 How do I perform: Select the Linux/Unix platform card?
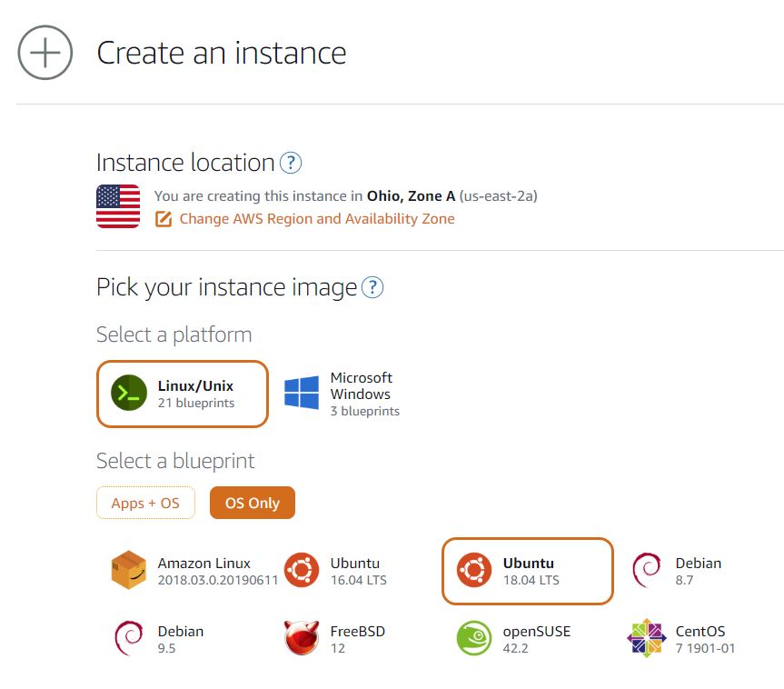coord(183,394)
